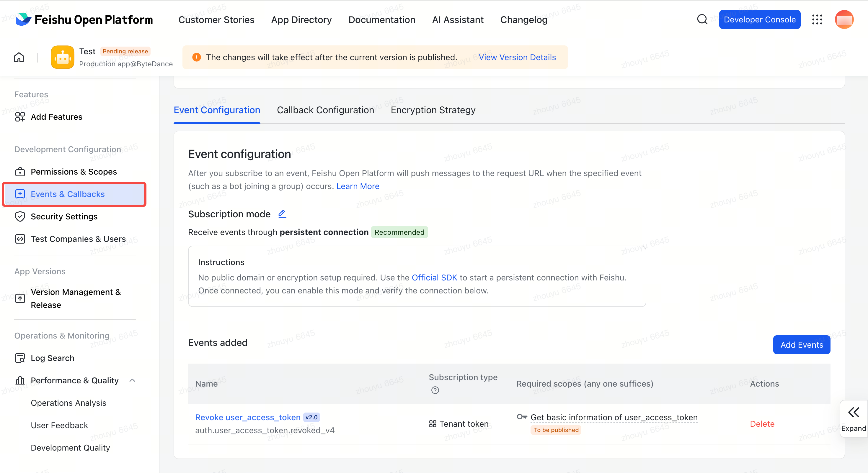868x473 pixels.
Task: Open Documentation in the top menu
Action: tap(382, 19)
